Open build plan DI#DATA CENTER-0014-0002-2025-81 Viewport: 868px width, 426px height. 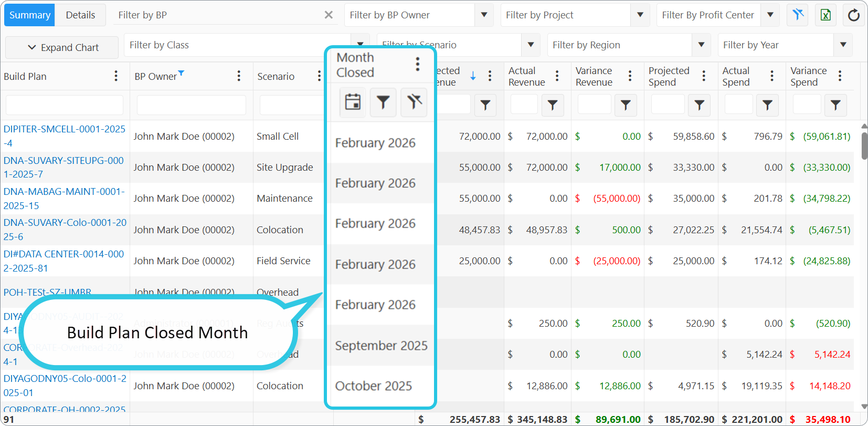click(x=63, y=261)
